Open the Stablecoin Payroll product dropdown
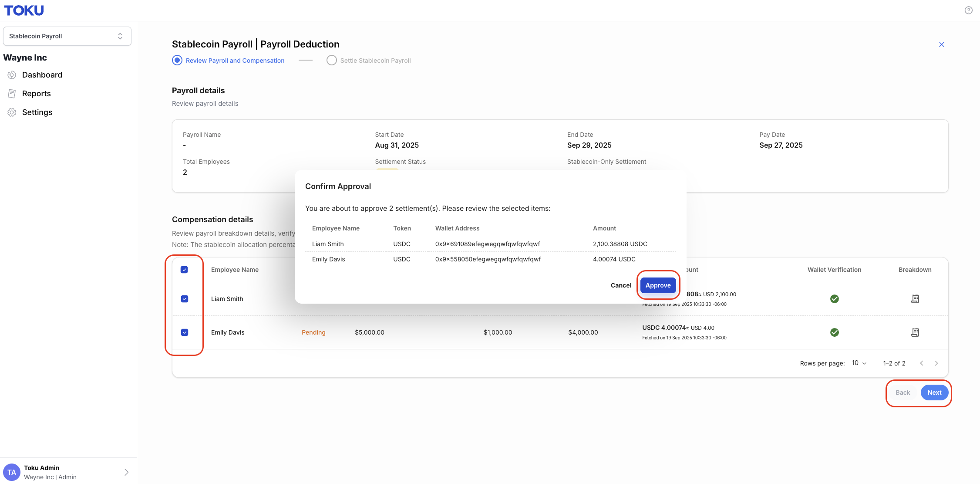Viewport: 980px width, 484px height. pyautogui.click(x=67, y=36)
